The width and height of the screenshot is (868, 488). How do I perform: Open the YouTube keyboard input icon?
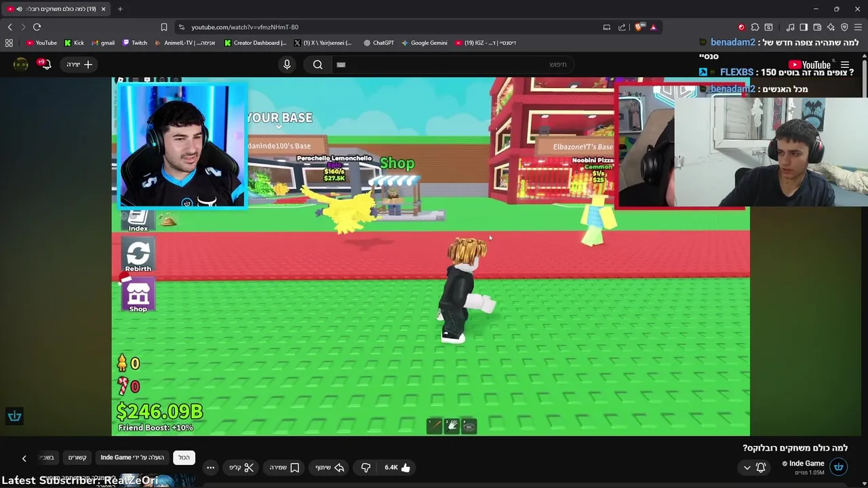(x=341, y=64)
